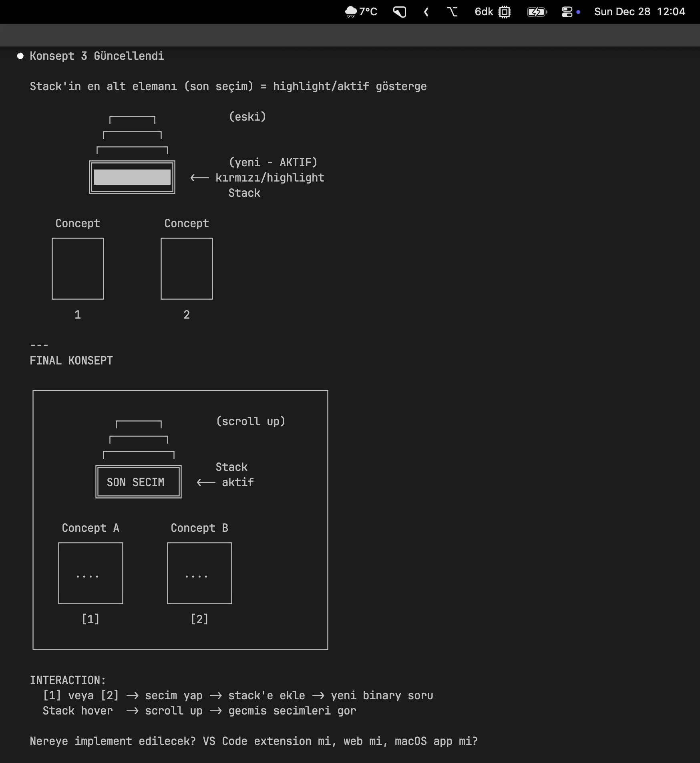
Task: Click the empty Concept box numbered 2
Action: [x=187, y=268]
